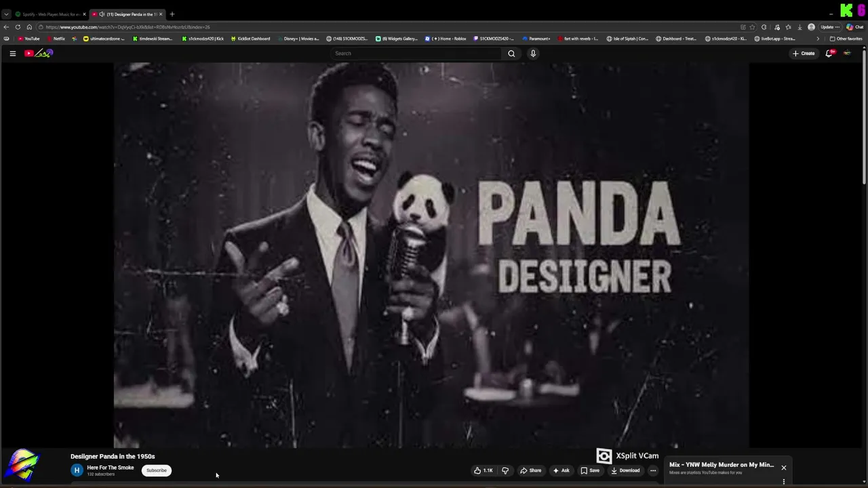868x488 pixels.
Task: Open the livebot.app bookmark
Action: 774,39
